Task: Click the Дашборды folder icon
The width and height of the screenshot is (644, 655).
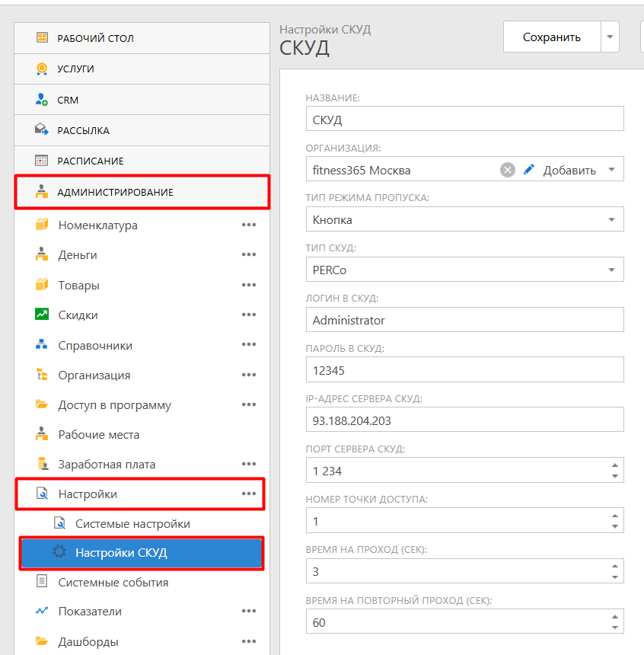Action: (x=42, y=641)
